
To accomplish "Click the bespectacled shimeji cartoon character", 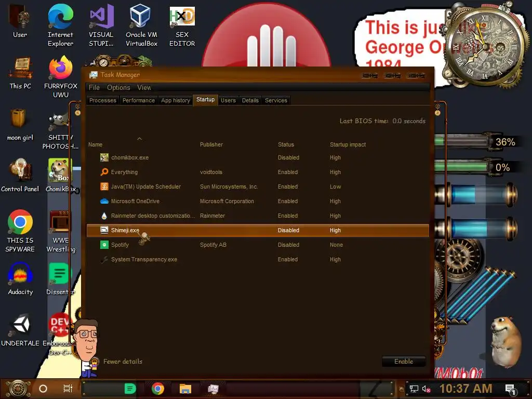I will coord(87,348).
